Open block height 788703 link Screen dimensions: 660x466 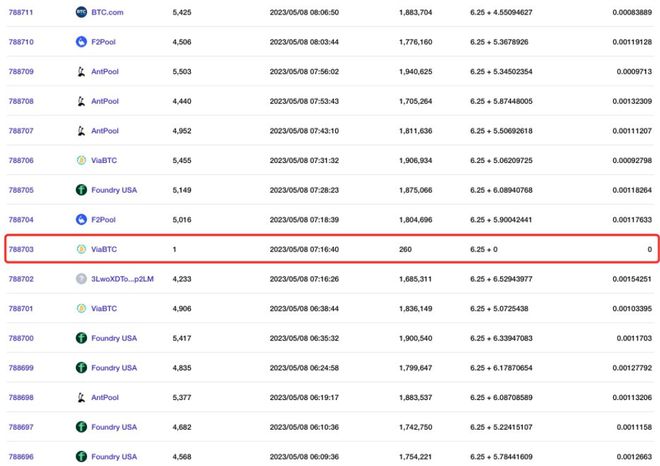21,249
